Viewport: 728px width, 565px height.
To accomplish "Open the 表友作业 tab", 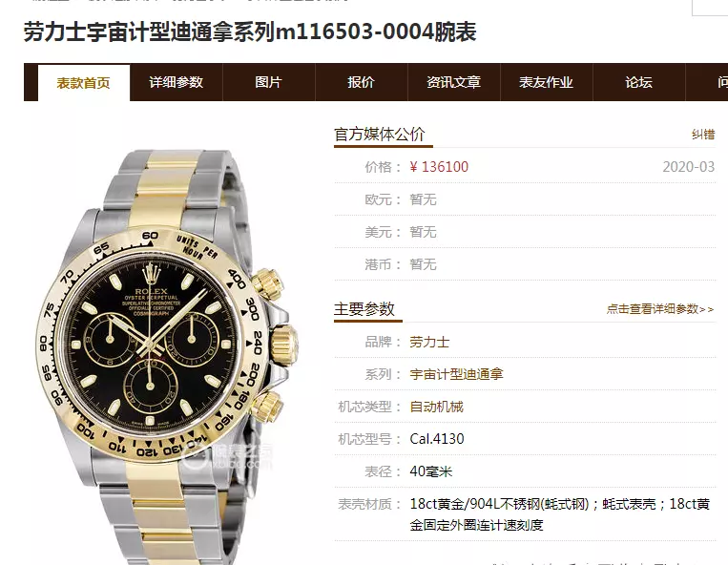I will pos(546,82).
